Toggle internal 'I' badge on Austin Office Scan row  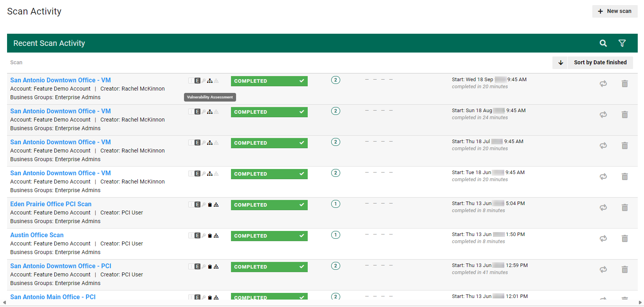click(191, 236)
